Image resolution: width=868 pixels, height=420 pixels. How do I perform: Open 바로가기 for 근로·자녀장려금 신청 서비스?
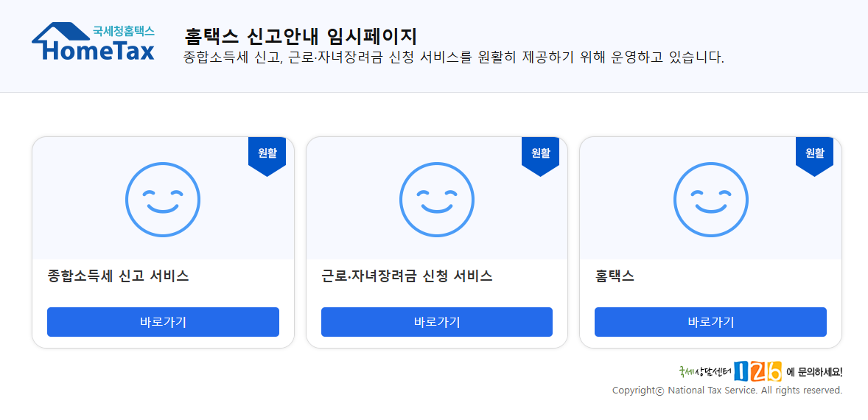[437, 322]
